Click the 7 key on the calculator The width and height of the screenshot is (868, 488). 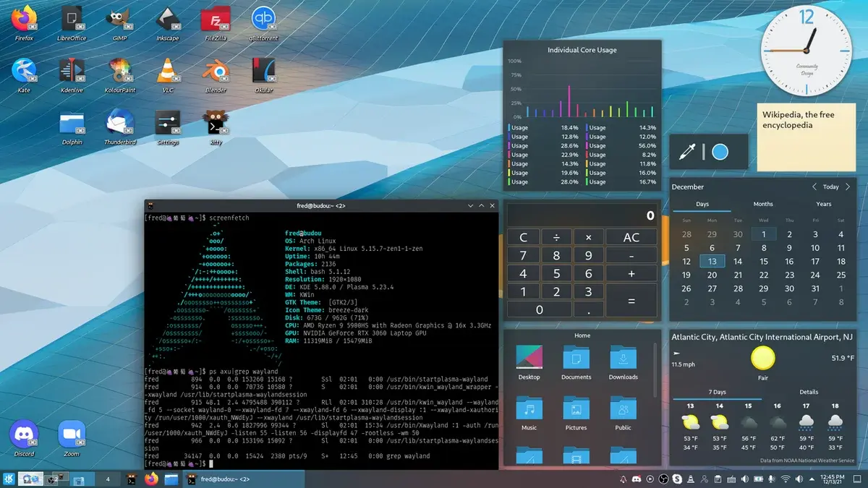pos(524,255)
